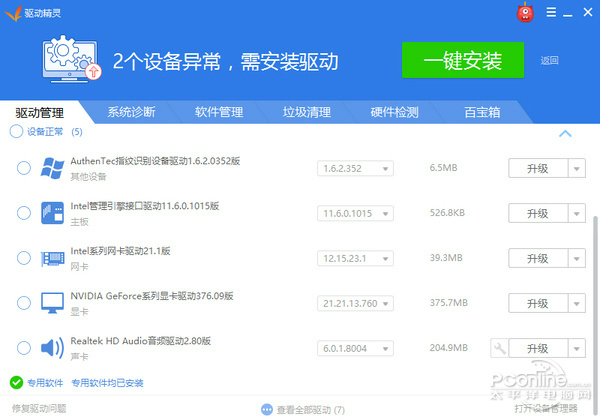Click the 526.8KB size value

click(x=447, y=213)
